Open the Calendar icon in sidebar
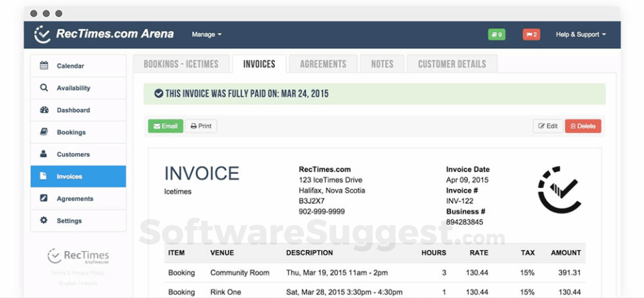 pyautogui.click(x=44, y=65)
